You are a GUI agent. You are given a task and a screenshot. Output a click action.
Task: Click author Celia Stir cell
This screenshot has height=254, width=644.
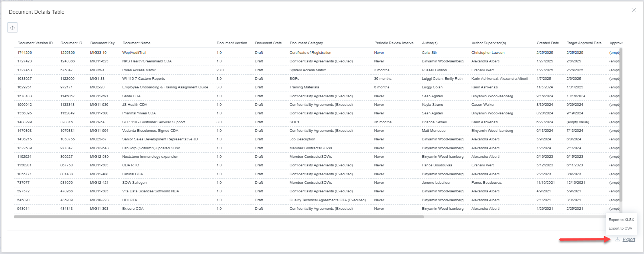click(x=429, y=53)
